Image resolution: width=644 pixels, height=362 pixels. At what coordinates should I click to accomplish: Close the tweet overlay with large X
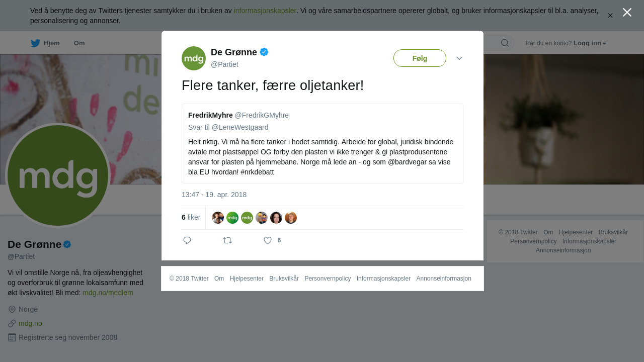pos(627,13)
